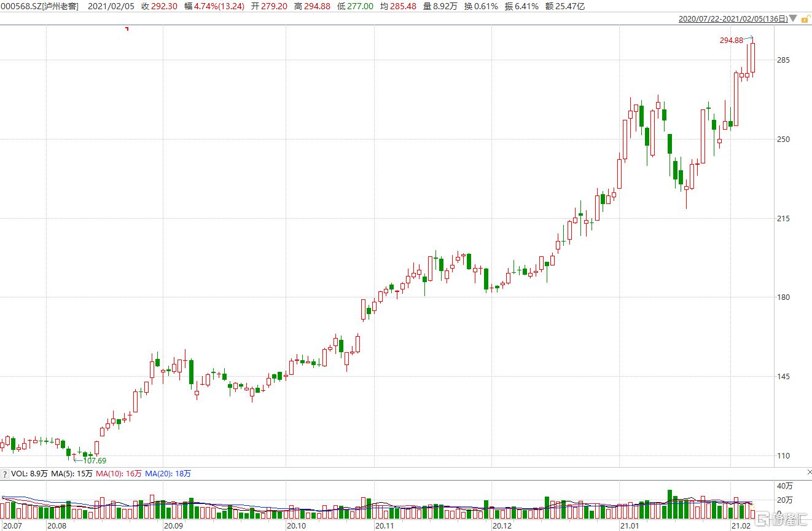This screenshot has width=812, height=531.
Task: Click the 20万 volume axis label
Action: tap(785, 500)
